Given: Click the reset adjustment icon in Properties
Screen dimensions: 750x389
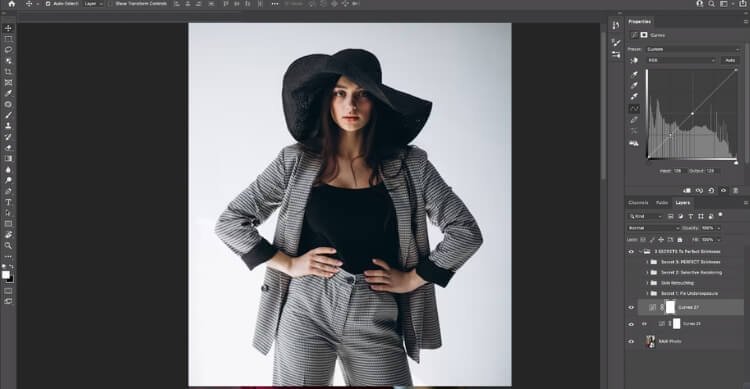Looking at the screenshot, I should 711,190.
